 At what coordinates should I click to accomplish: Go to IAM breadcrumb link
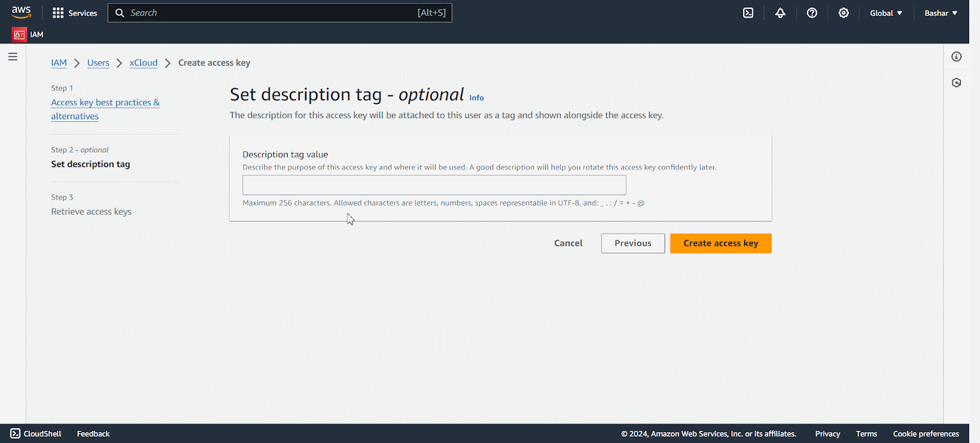click(x=59, y=63)
